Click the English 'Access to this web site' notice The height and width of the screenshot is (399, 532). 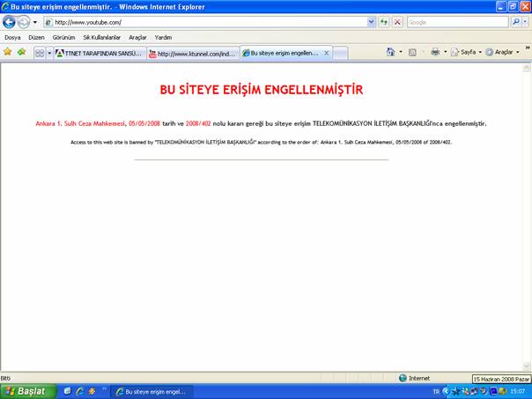click(262, 142)
